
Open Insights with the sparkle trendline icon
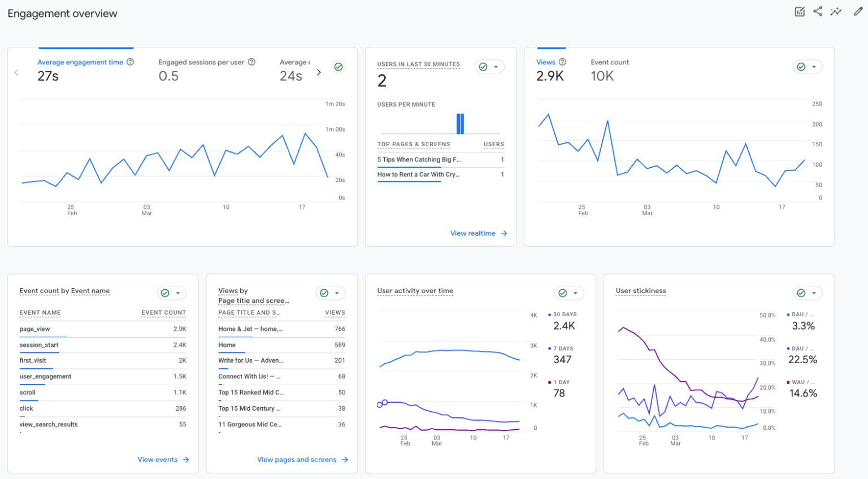tap(836, 11)
